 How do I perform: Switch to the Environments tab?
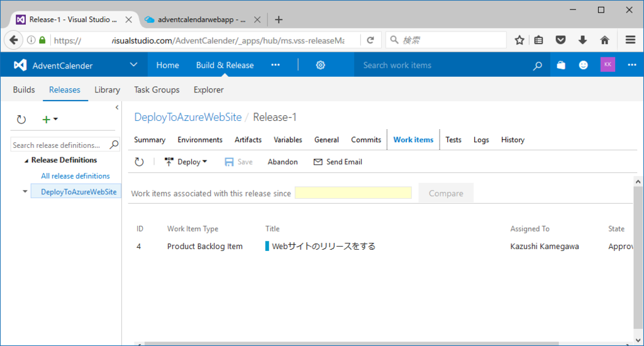200,140
